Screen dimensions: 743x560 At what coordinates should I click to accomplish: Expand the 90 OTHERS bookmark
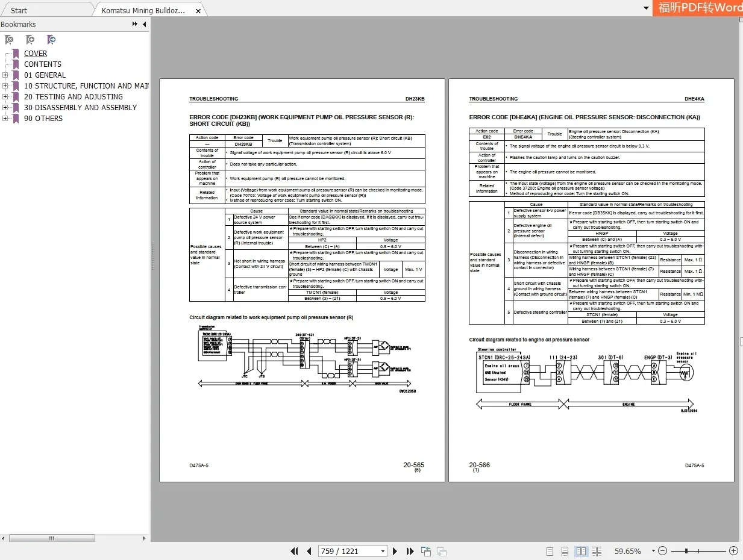(5, 119)
